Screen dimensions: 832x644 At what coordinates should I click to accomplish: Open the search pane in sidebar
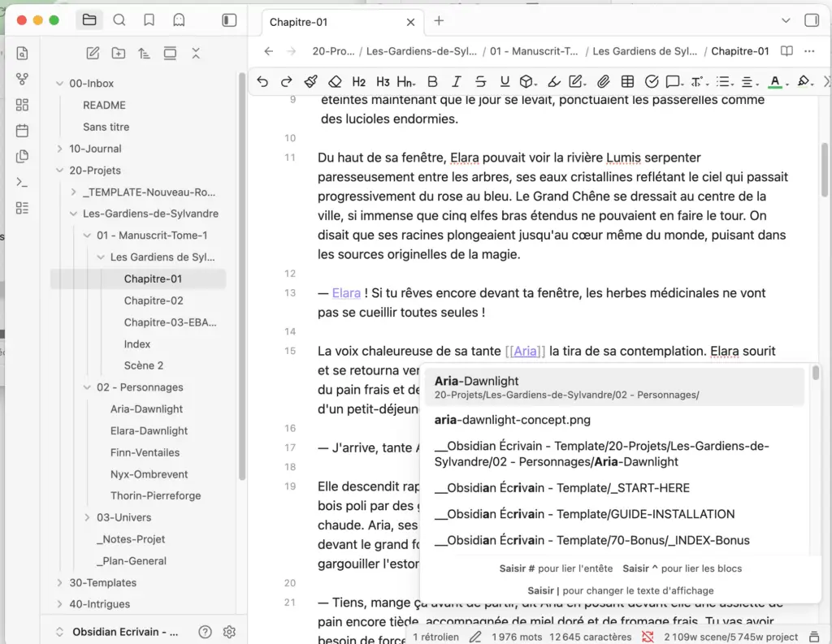tap(119, 20)
